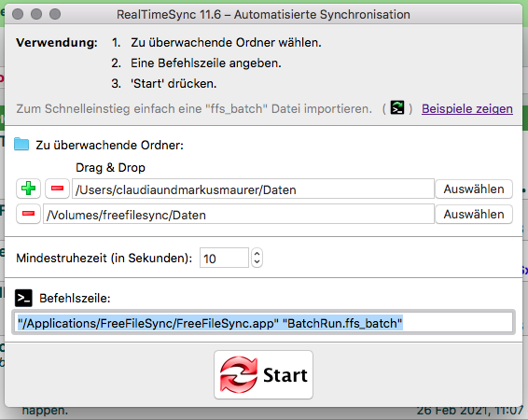Close the RealTimeSync window
This screenshot has height=420, width=528.
(18, 14)
